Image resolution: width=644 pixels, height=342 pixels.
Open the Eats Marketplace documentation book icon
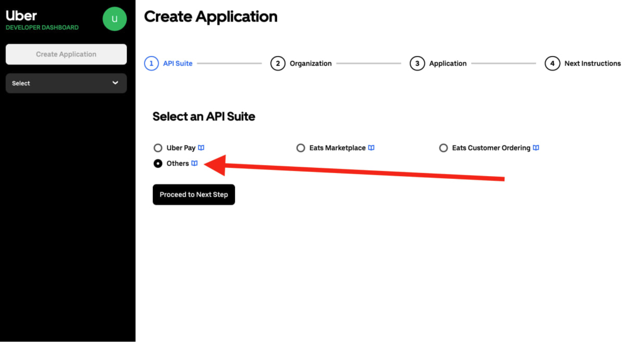pyautogui.click(x=371, y=148)
